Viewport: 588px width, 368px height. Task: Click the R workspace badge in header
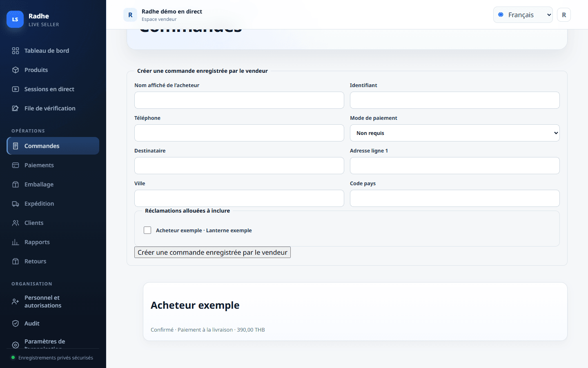130,15
